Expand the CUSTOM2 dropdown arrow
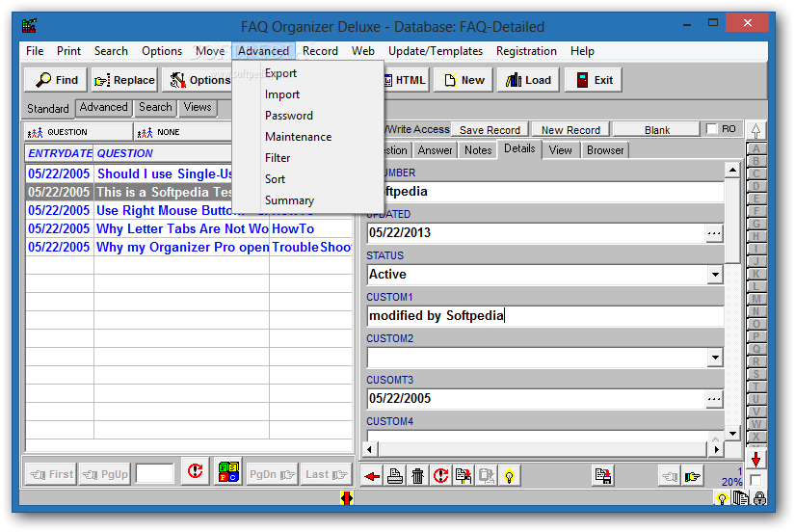 715,358
